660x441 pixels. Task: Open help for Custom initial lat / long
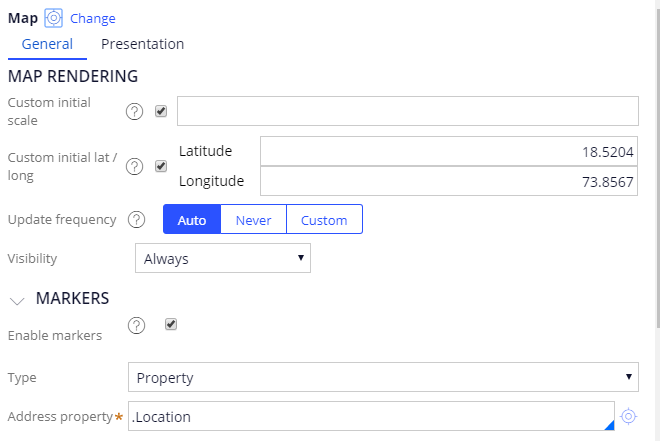pos(134,166)
